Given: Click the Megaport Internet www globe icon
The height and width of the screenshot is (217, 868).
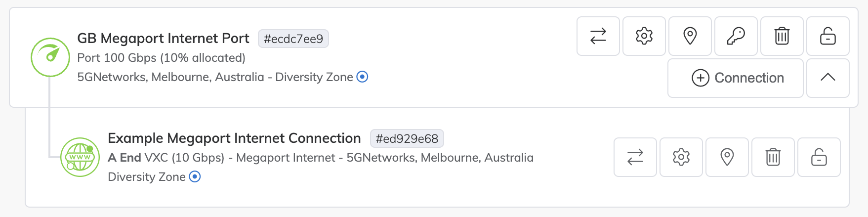Looking at the screenshot, I should tap(80, 157).
